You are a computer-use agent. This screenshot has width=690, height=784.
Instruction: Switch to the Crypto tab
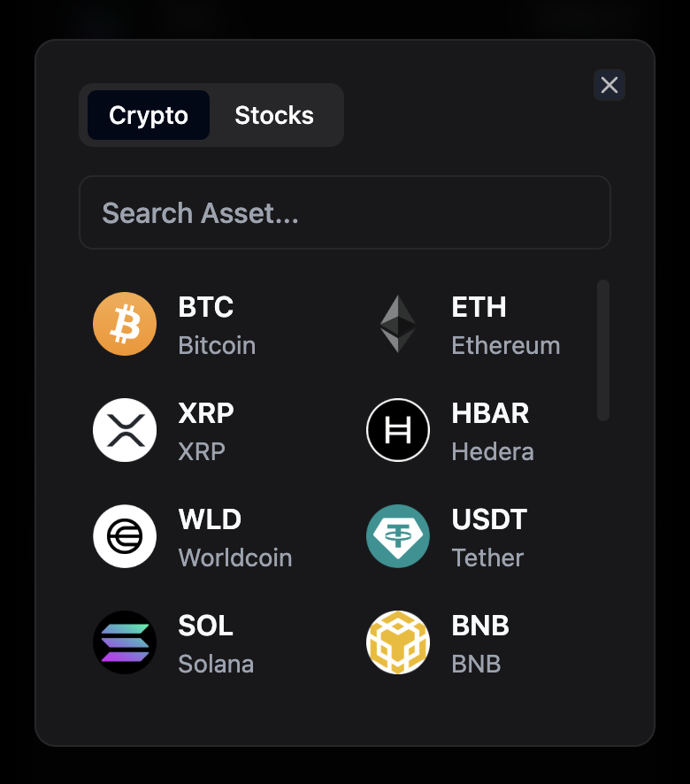coord(149,115)
